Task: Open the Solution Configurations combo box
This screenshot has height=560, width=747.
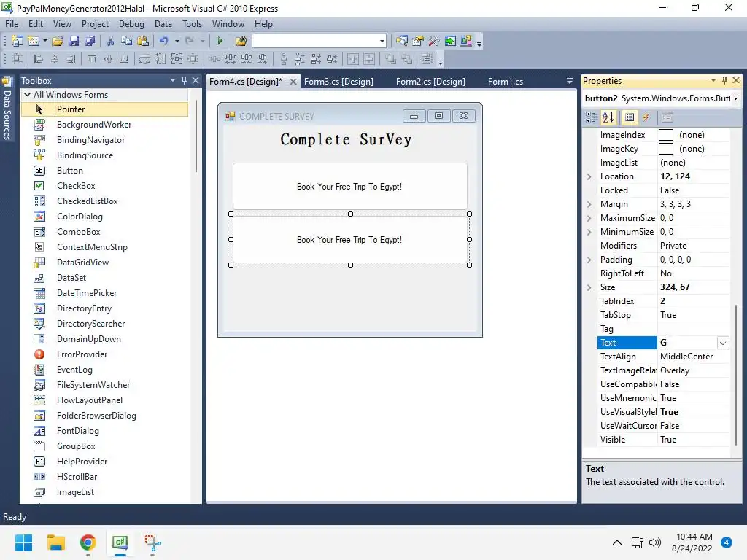Action: [x=319, y=42]
